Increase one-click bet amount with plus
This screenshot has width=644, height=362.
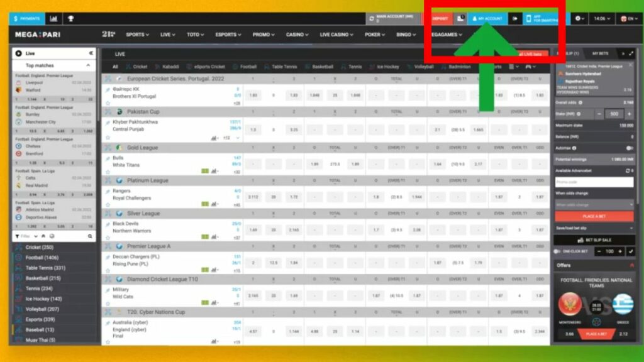[620, 251]
